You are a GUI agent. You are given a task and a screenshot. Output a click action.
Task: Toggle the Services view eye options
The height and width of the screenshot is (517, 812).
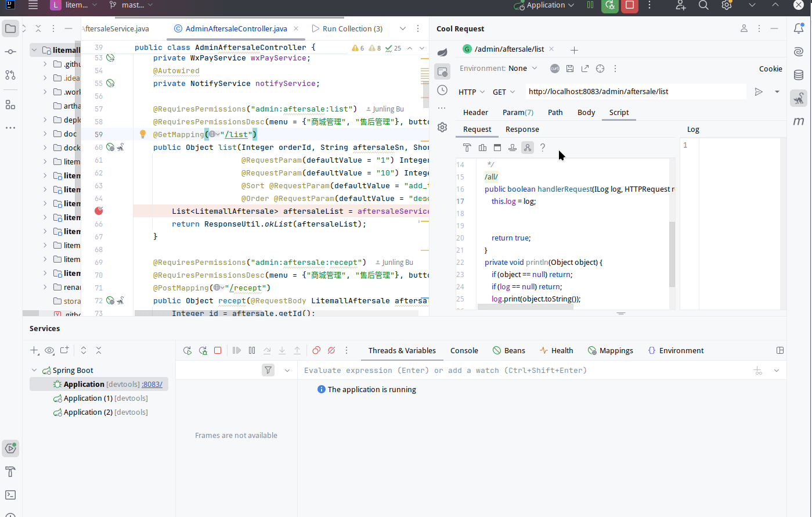point(49,350)
